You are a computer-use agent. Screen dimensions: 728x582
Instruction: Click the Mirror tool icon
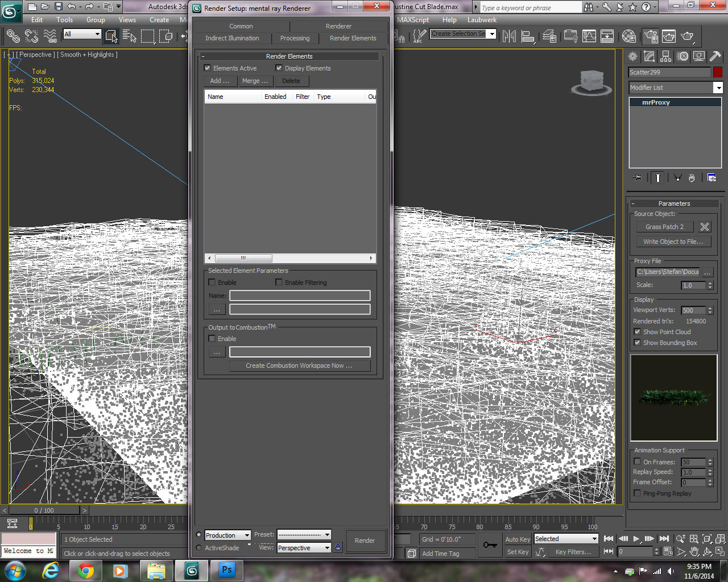[x=510, y=36]
